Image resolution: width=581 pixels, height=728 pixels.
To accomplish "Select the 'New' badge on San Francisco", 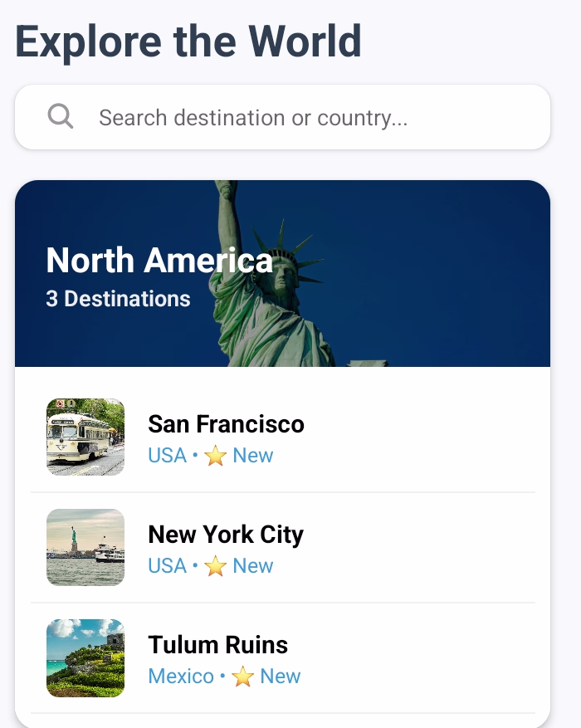I will [x=251, y=455].
